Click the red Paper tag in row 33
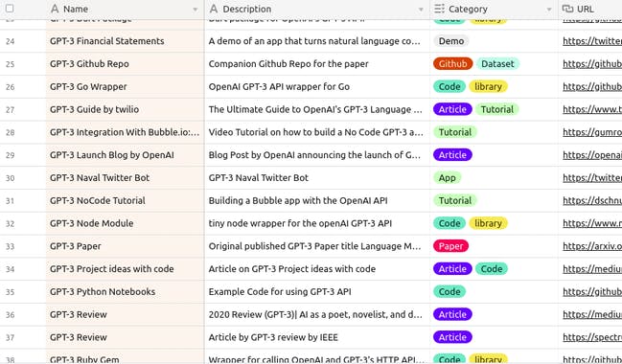 click(451, 246)
